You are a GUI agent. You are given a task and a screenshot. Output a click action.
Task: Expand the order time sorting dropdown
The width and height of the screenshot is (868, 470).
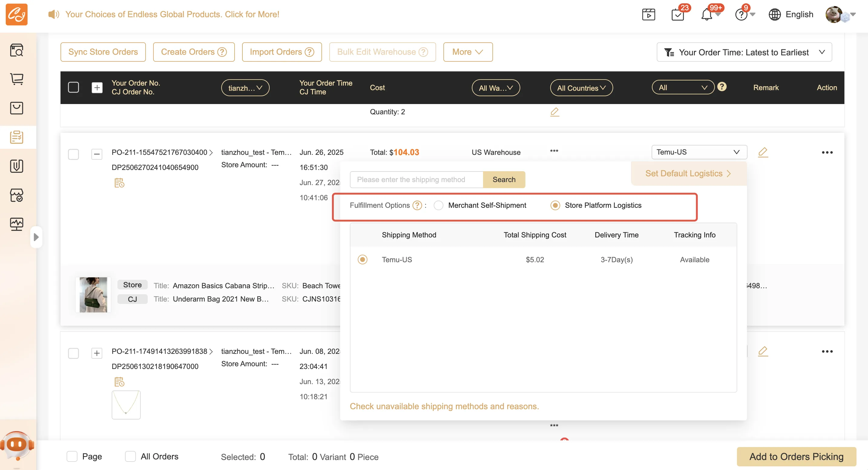pos(744,52)
